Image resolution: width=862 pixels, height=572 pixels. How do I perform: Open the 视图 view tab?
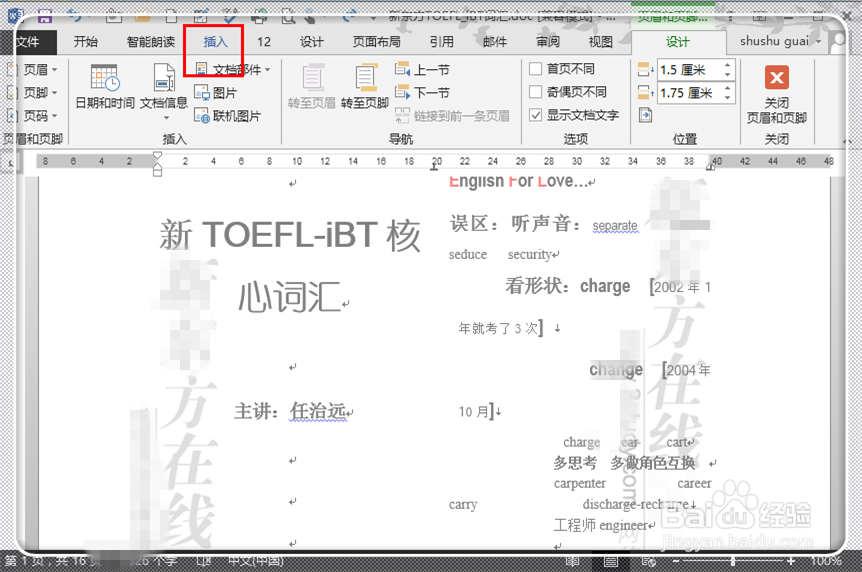pos(600,42)
